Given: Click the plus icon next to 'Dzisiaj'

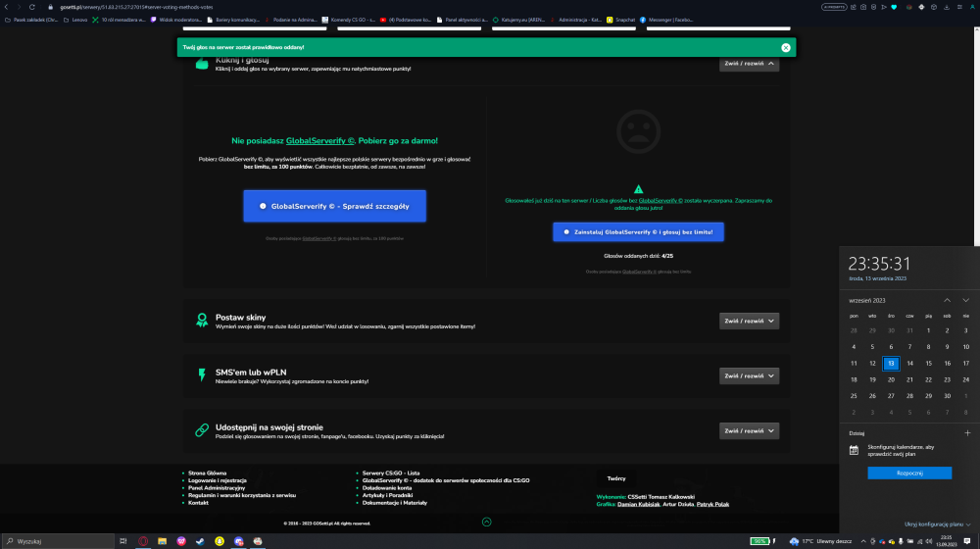Looking at the screenshot, I should [967, 432].
